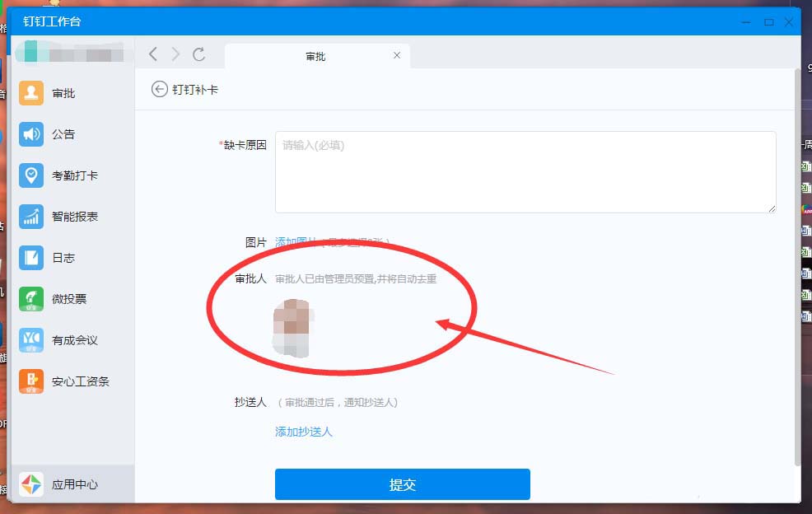
Task: Go forward with the right chevron arrow
Action: (175, 54)
